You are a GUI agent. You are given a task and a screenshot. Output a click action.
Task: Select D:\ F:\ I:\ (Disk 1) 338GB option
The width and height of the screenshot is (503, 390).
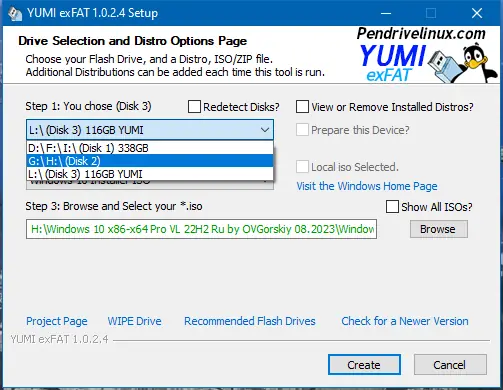tap(150, 148)
